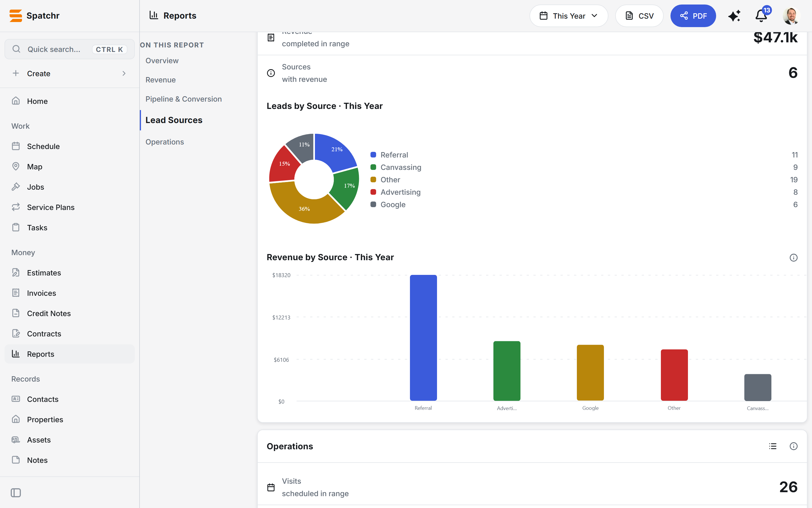This screenshot has height=508, width=812.
Task: Click the 36% Other donut slice
Action: [x=304, y=208]
